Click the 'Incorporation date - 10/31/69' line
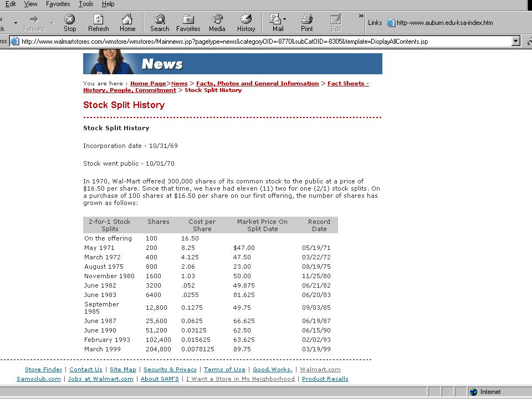Image resolution: width=532 pixels, height=399 pixels. click(x=131, y=146)
